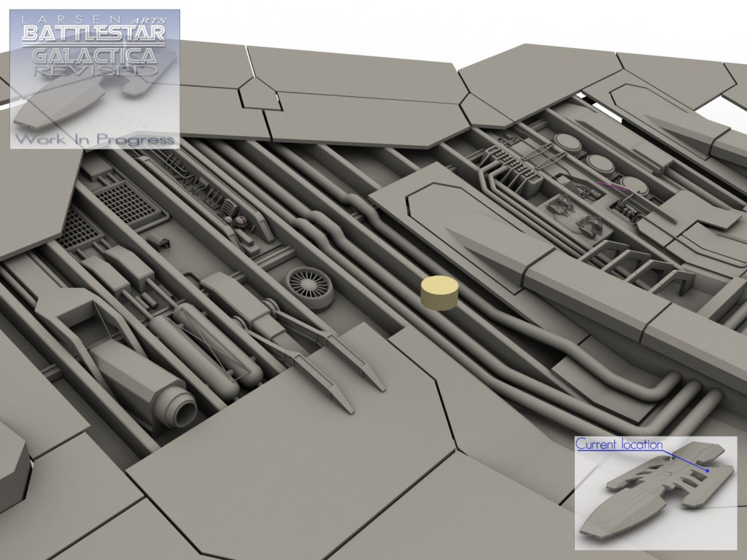Click the blue location dot on minimap
The height and width of the screenshot is (560, 747).
point(706,471)
